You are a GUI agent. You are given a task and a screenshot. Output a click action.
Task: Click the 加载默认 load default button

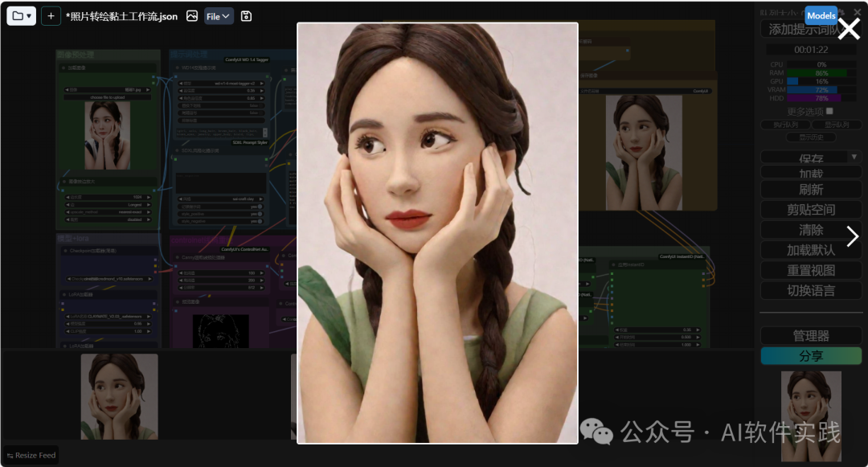[x=811, y=250]
